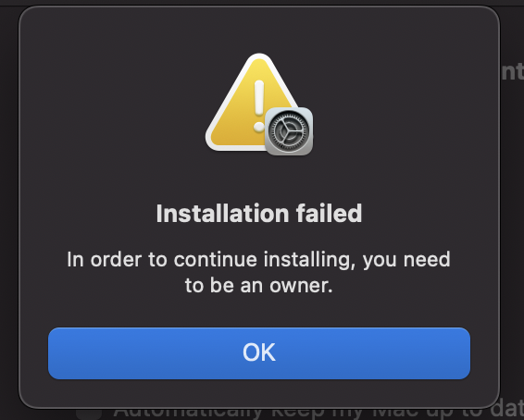Click the "to be an owner." line
The image size is (524, 420).
tap(259, 286)
